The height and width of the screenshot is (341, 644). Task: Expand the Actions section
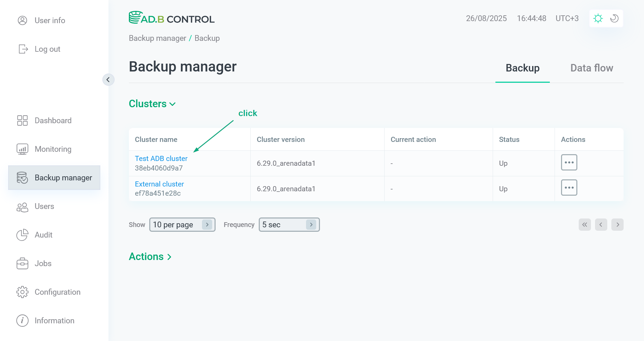coord(150,256)
